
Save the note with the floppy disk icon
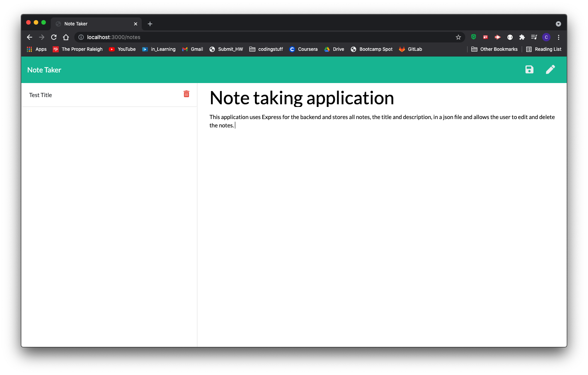pos(529,69)
